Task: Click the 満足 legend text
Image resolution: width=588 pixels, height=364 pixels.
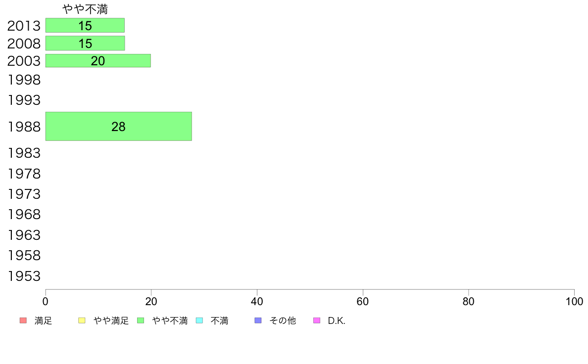Action: (x=43, y=321)
